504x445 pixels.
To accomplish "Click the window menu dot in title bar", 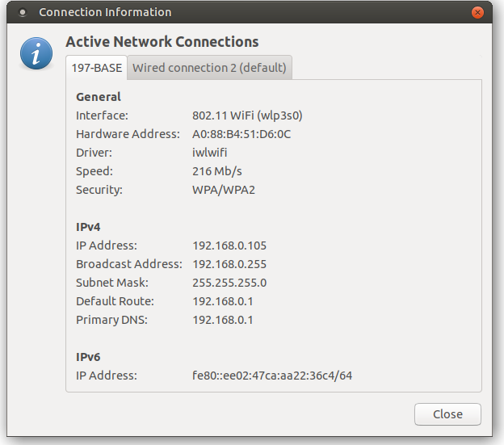I will [x=22, y=13].
